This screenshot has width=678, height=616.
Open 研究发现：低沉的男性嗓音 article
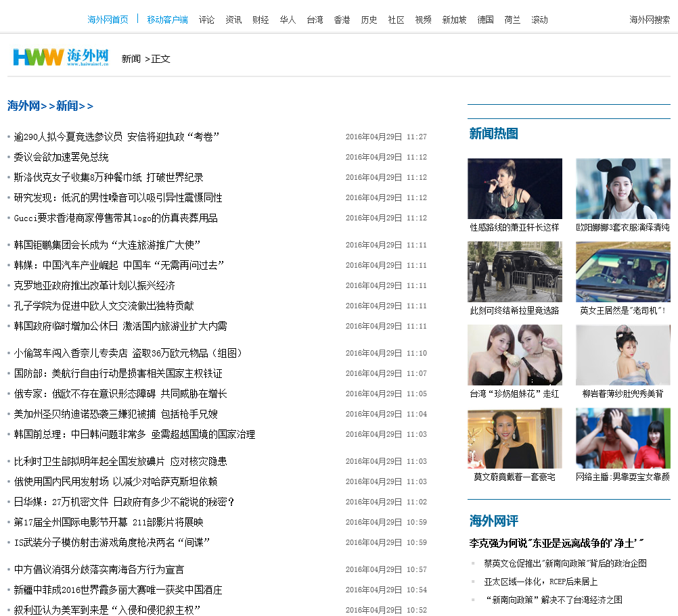(x=118, y=198)
